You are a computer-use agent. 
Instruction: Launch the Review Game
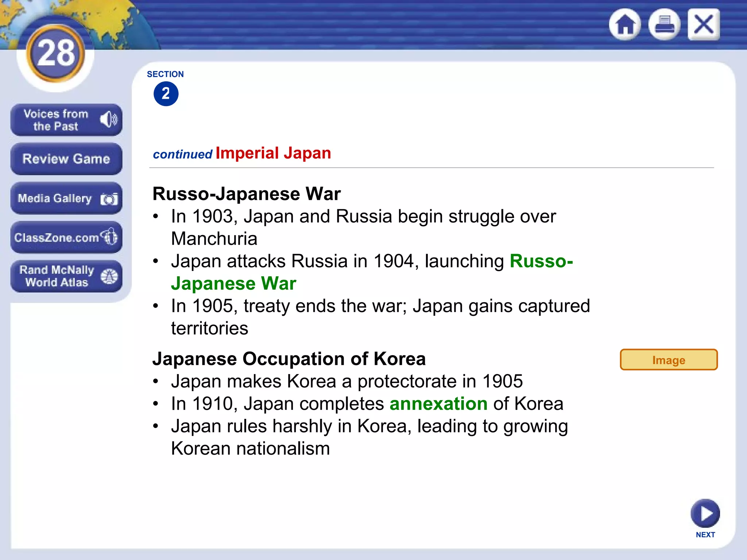pos(66,159)
